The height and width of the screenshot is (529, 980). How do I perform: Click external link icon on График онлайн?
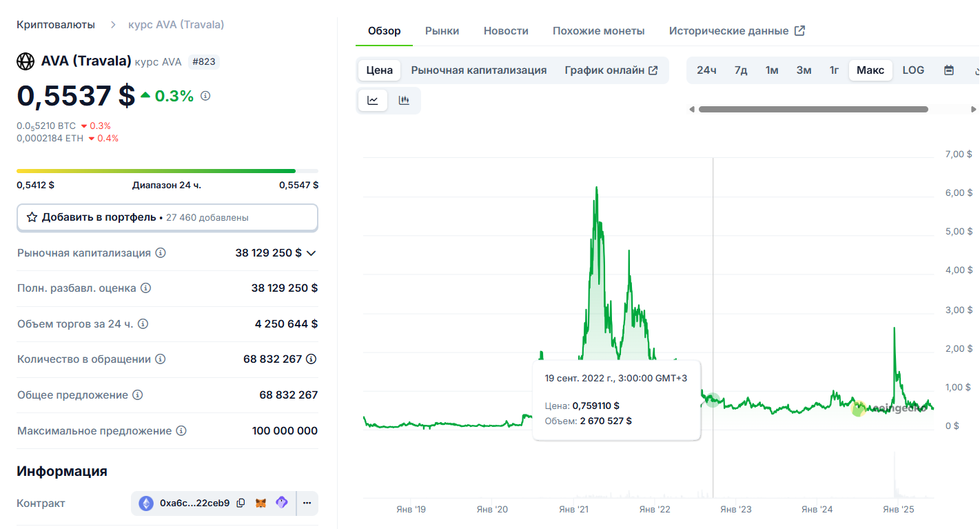653,70
